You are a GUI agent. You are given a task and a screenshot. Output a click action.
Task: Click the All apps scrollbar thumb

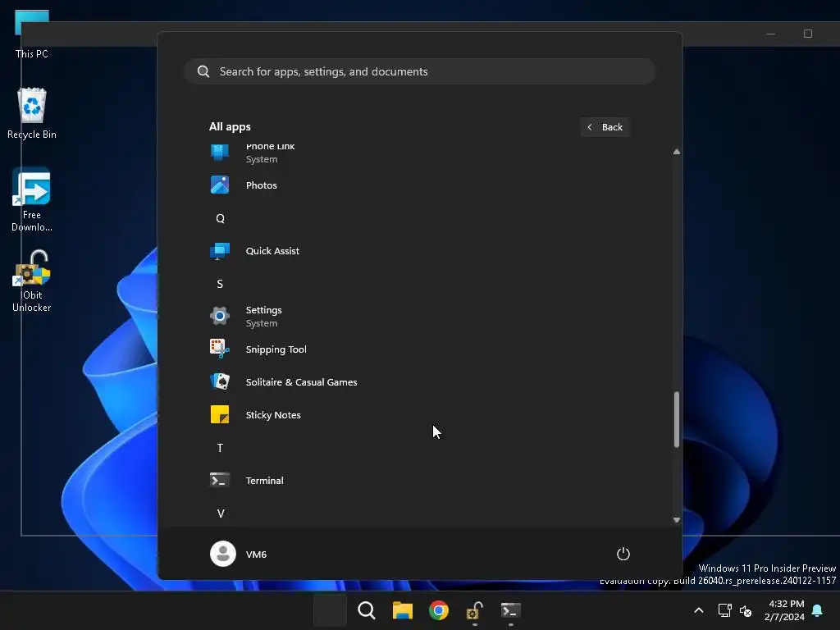pos(677,419)
